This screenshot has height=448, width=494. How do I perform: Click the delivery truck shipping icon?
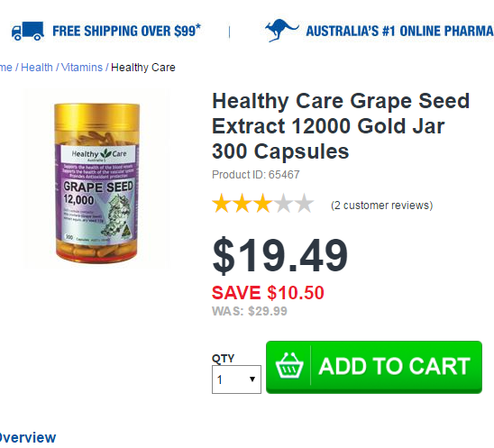click(x=28, y=31)
